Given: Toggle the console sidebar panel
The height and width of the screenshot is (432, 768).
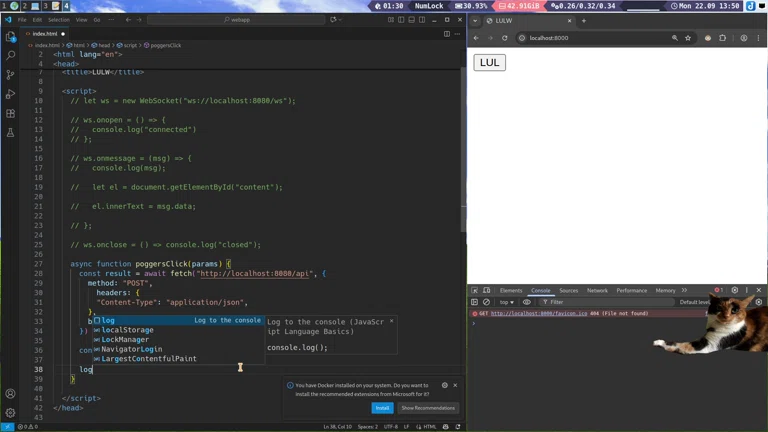Looking at the screenshot, I should 475,301.
